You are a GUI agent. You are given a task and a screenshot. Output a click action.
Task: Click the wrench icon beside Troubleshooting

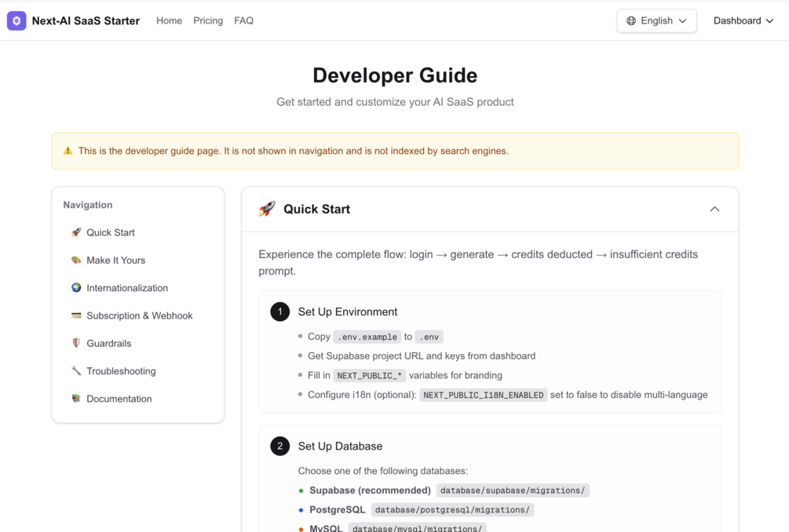click(x=76, y=371)
